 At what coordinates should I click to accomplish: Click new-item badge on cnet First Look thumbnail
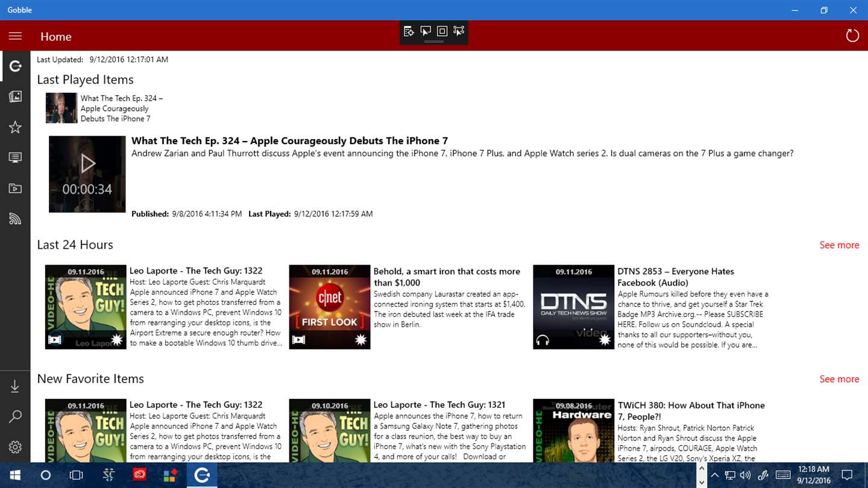tap(361, 340)
